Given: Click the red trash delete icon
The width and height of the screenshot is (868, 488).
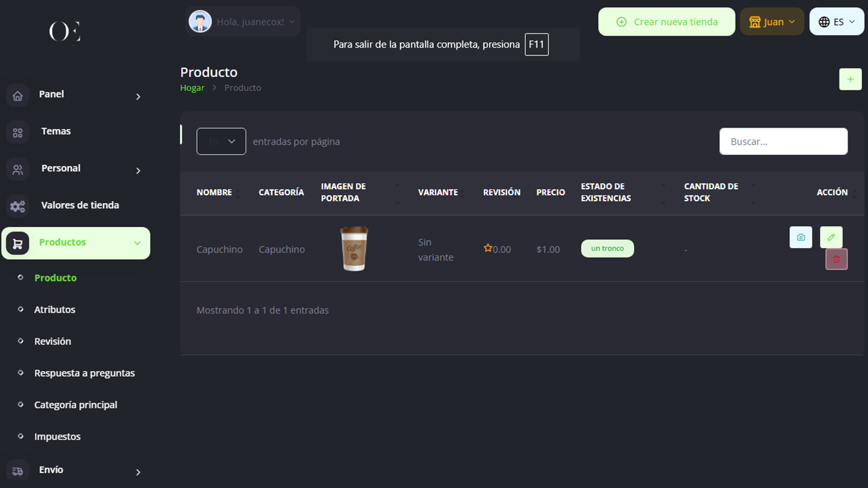Looking at the screenshot, I should tap(836, 259).
